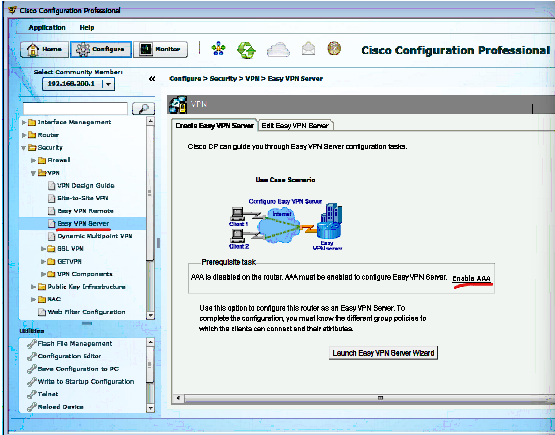
Task: Expand the Firewall folder
Action: (34, 160)
